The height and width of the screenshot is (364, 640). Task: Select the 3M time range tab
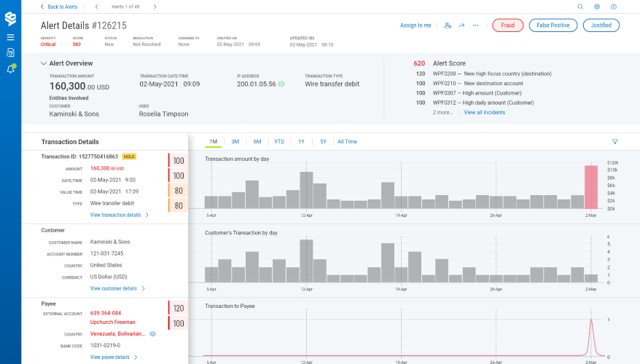(x=235, y=142)
